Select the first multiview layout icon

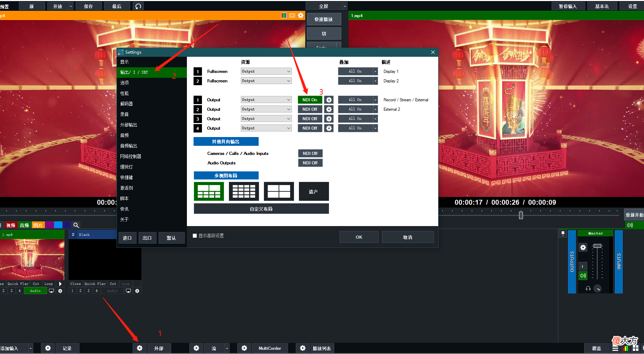tap(209, 191)
